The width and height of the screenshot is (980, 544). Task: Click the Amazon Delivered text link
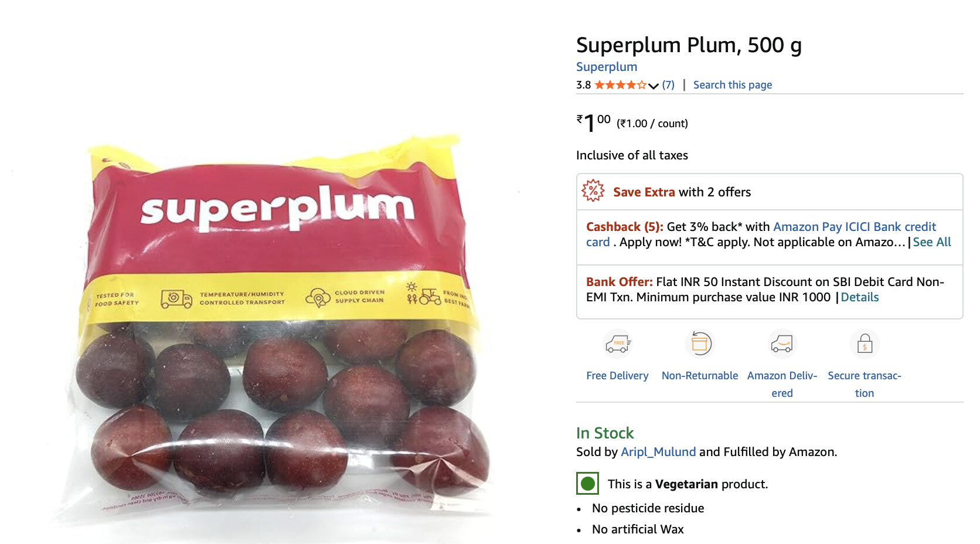pos(782,384)
